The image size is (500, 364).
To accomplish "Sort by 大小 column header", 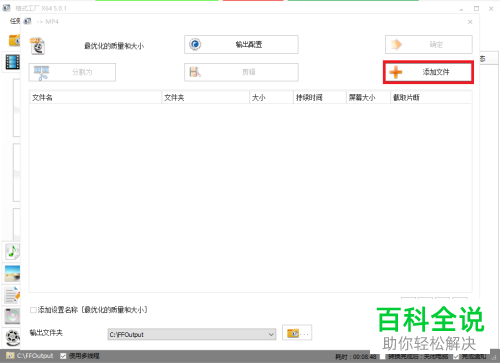I will (271, 97).
